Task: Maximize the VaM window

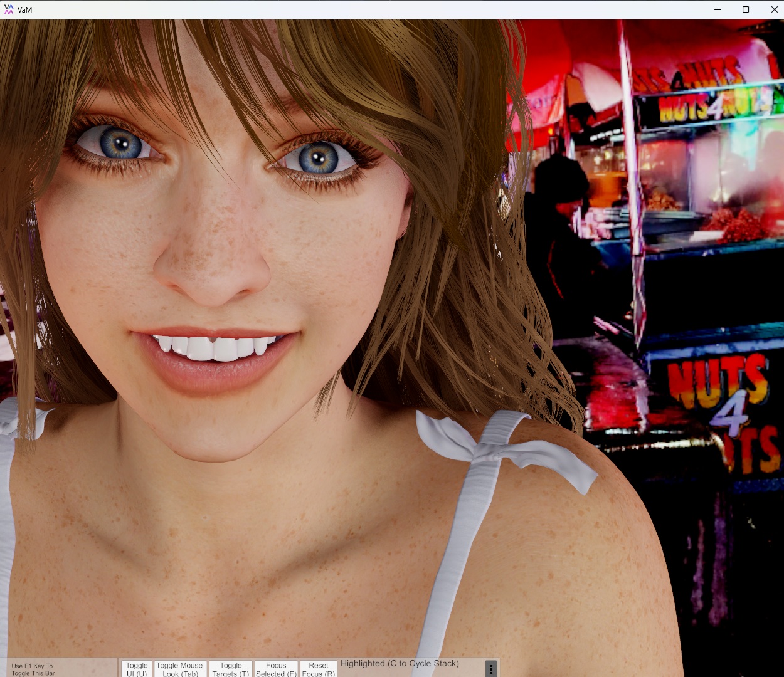Action: (x=746, y=9)
